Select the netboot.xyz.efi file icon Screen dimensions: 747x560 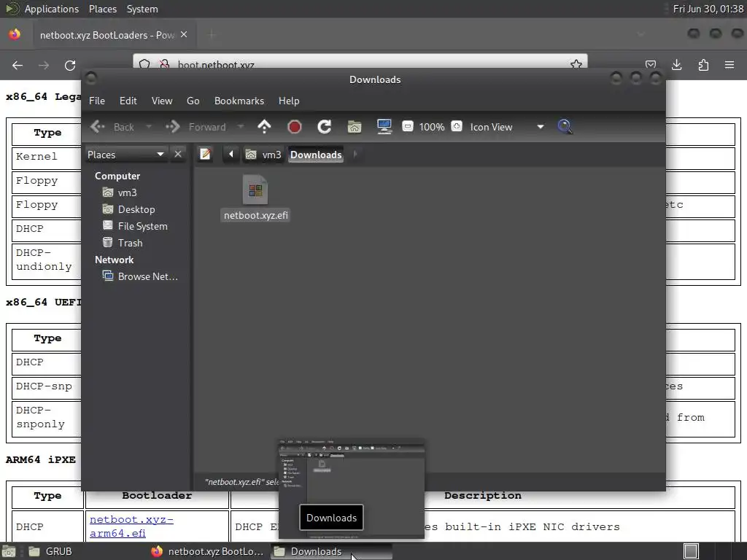[x=255, y=190]
